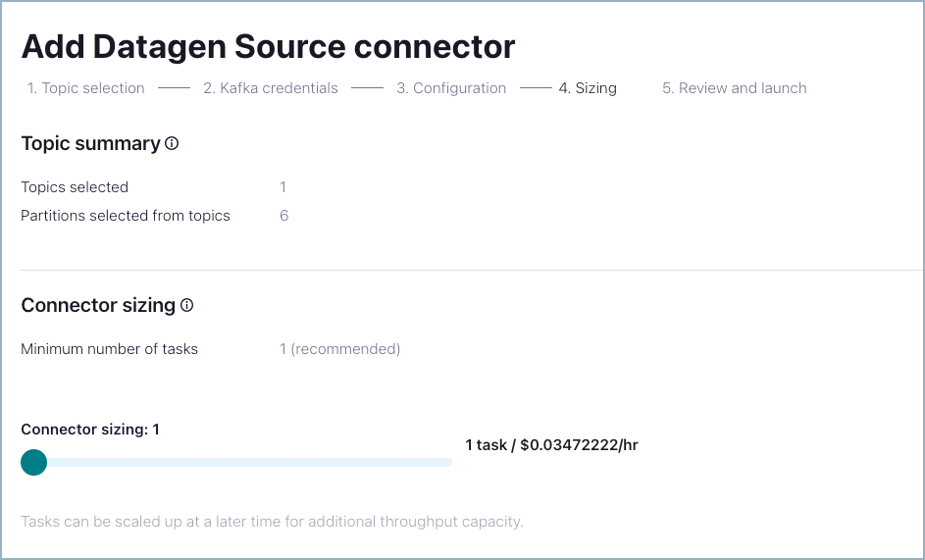Screen dimensions: 925x560
Task: Click the Minimum number of tasks label
Action: tap(109, 349)
